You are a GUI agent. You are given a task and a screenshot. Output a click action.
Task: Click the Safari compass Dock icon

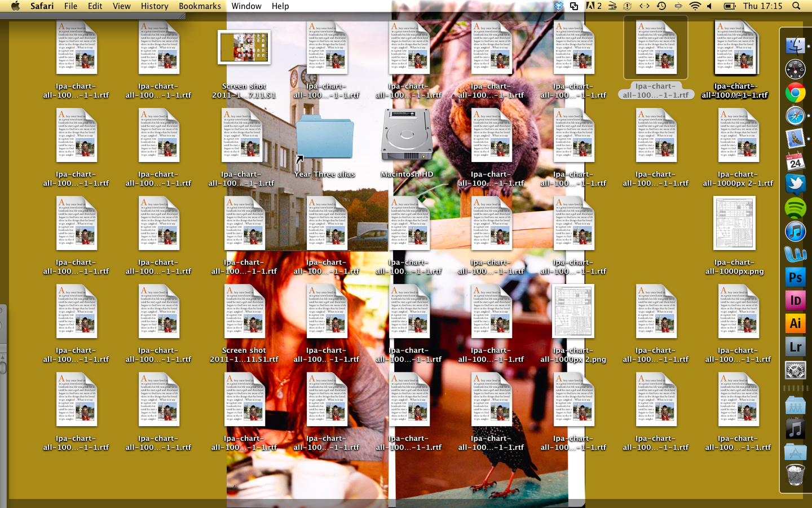(x=795, y=116)
